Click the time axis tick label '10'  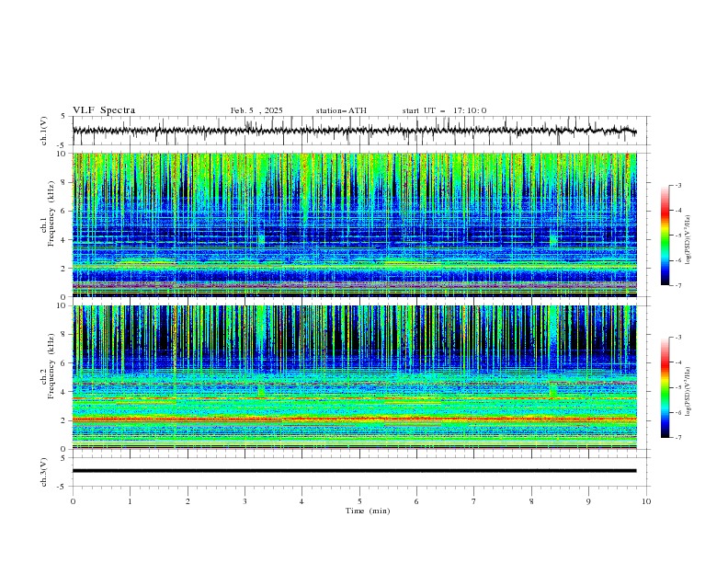pos(646,501)
